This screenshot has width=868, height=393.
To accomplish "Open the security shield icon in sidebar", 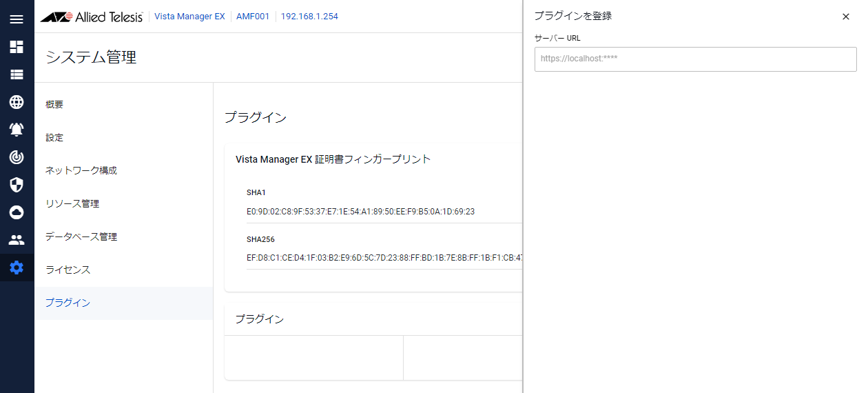I will (x=17, y=185).
